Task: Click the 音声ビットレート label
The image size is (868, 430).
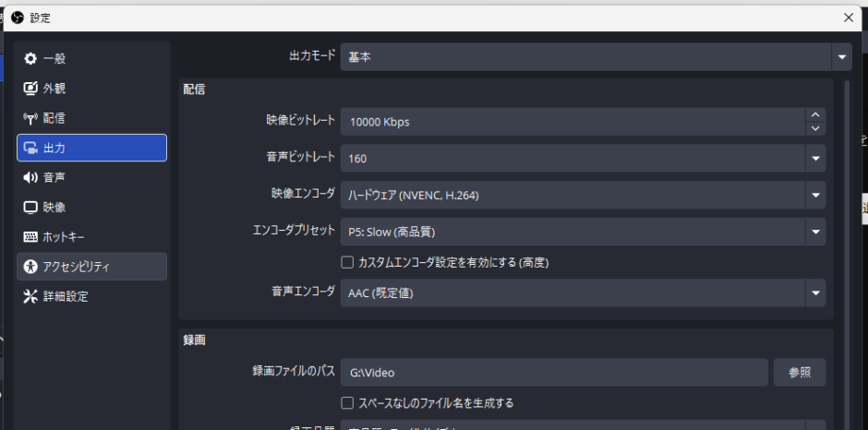Action: point(300,157)
